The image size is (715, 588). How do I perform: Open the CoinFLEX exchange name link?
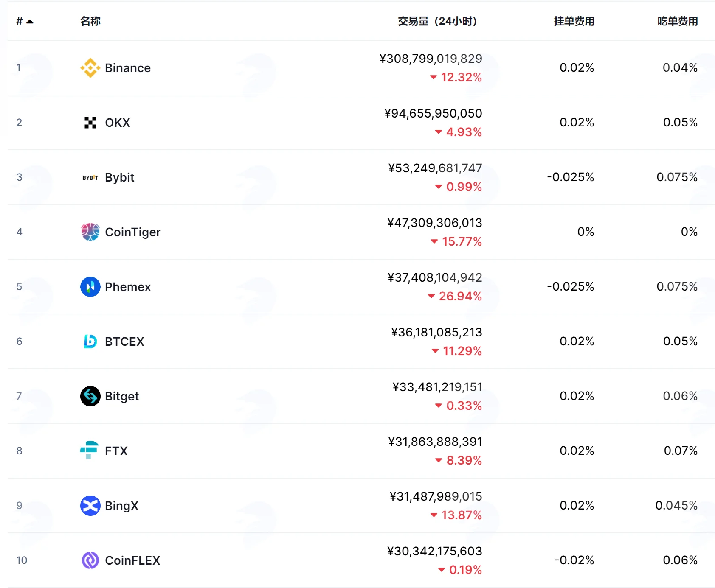tap(132, 560)
